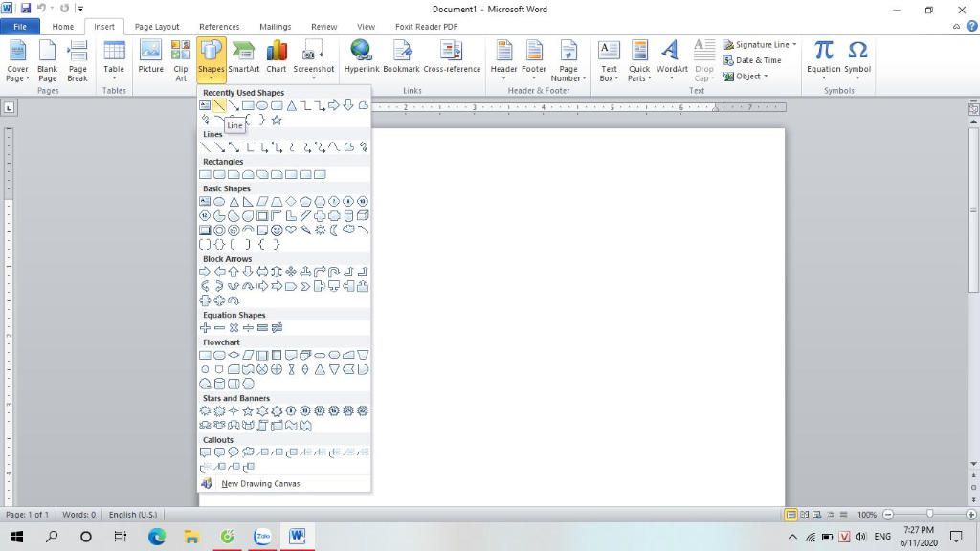Switch to Web Layout view in status bar
This screenshot has height=551, width=980.
(817, 515)
